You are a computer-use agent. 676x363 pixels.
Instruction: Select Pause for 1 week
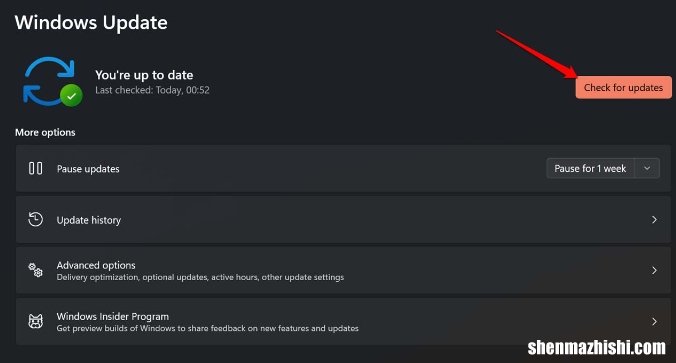590,169
